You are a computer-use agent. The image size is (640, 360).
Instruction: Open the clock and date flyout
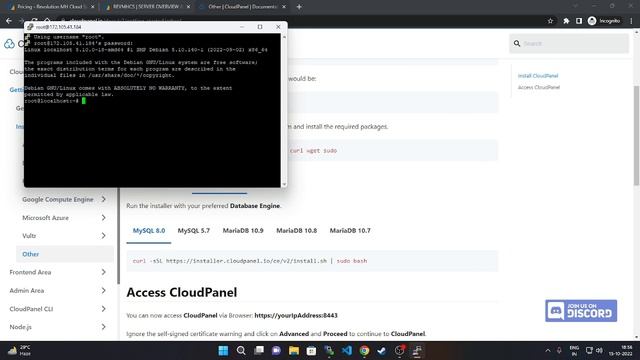point(621,351)
